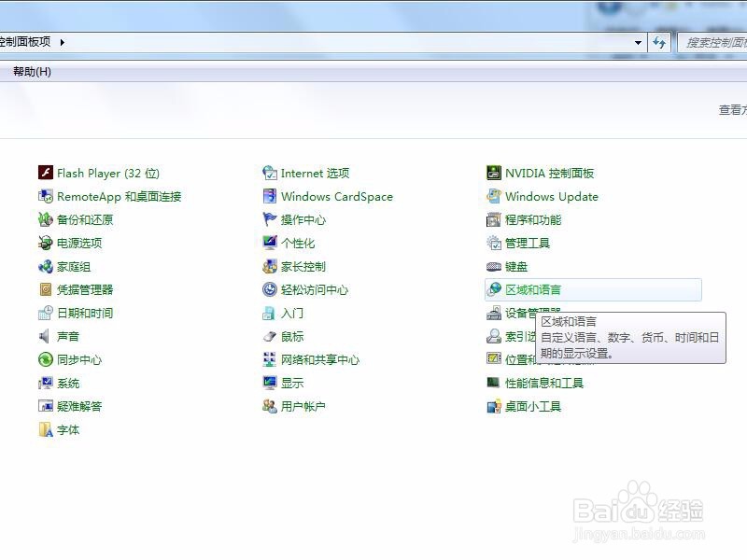Click the 疑难解答 link

[x=79, y=406]
